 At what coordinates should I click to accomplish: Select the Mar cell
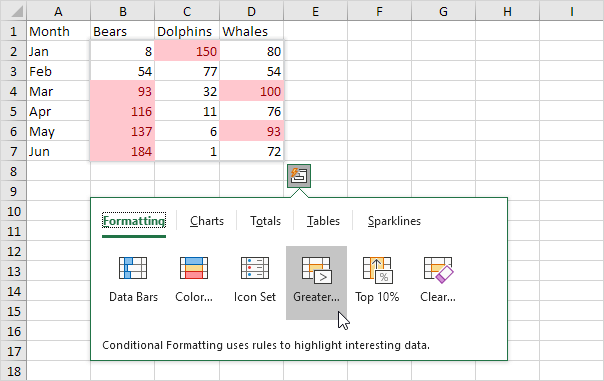(59, 91)
